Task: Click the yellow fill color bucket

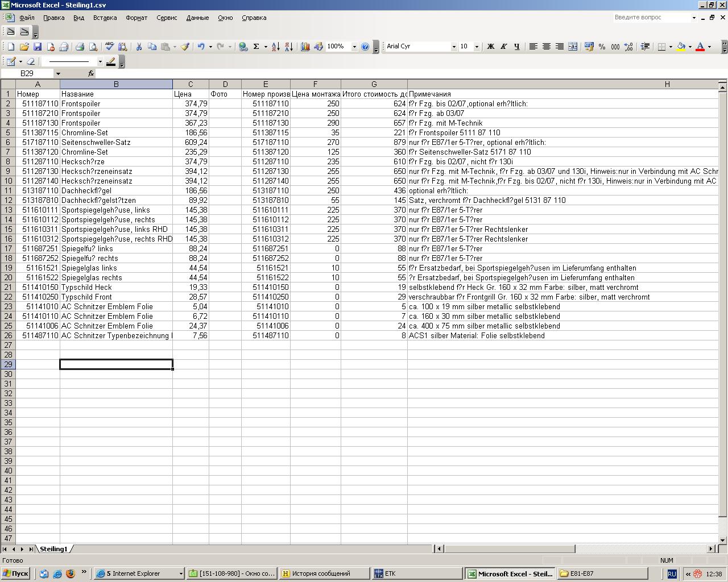Action: [x=681, y=47]
